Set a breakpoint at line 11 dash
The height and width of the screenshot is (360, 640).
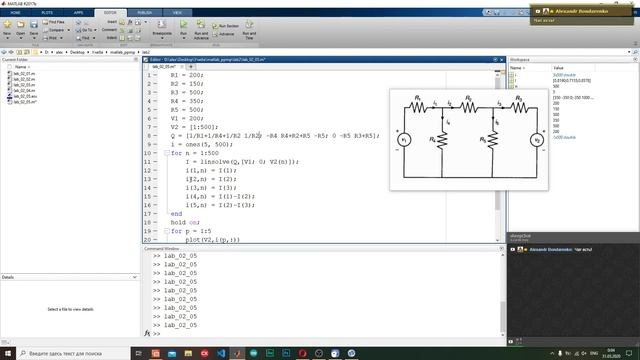156,162
